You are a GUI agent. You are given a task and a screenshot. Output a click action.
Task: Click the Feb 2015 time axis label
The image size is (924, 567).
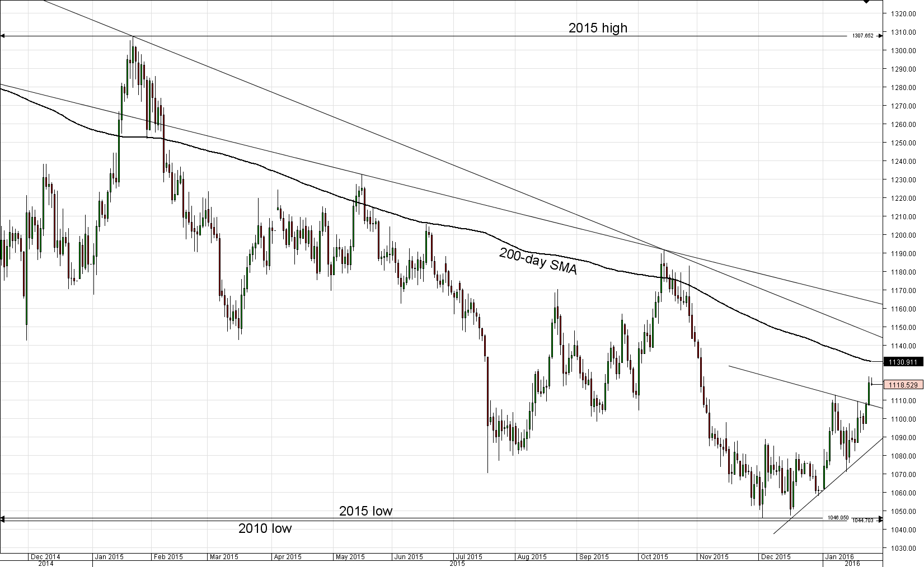(x=168, y=557)
